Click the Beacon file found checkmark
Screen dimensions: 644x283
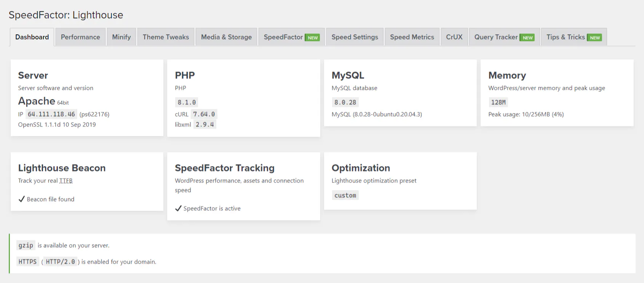click(22, 199)
